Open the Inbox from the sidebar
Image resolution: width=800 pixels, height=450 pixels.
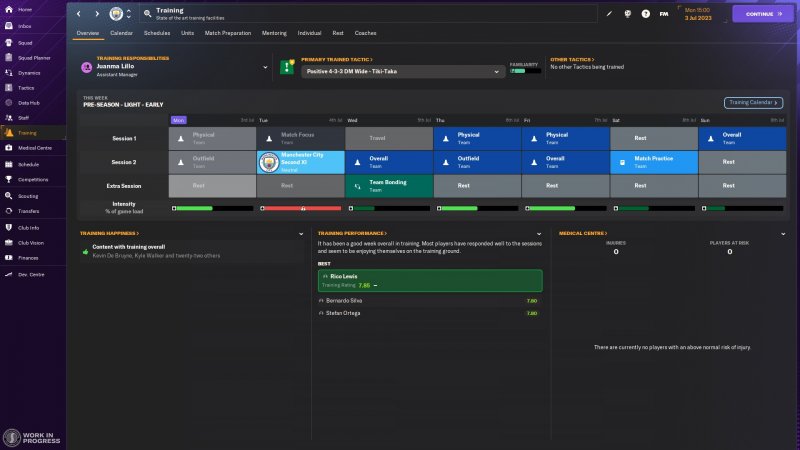(x=24, y=24)
